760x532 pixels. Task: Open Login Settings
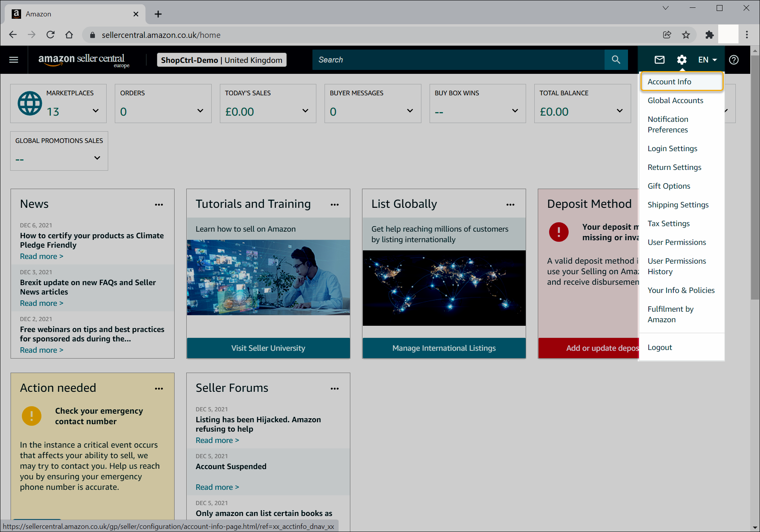point(672,148)
